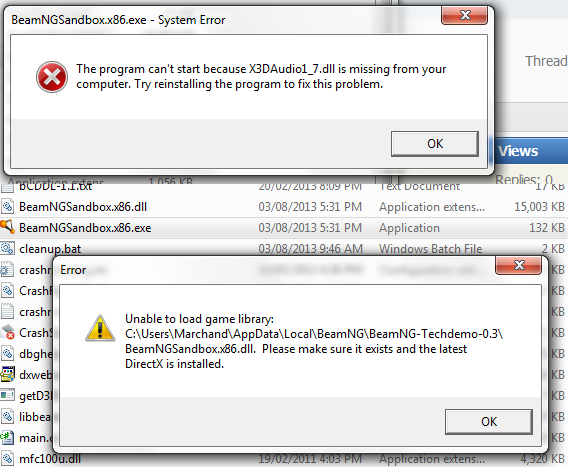Select the cleanup.bat batch file icon

(7, 249)
